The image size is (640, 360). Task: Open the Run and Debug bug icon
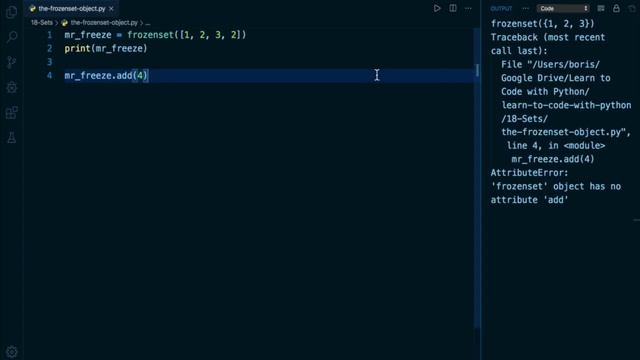(11, 87)
